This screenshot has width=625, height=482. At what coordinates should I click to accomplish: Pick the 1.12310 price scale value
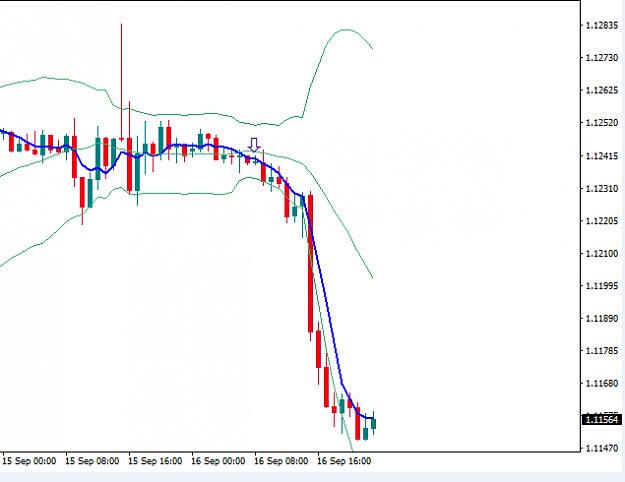coord(601,188)
